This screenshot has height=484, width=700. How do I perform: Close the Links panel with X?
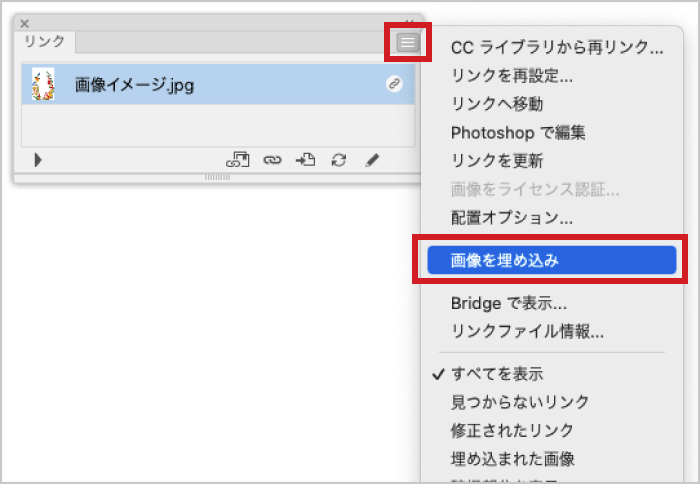click(x=25, y=23)
